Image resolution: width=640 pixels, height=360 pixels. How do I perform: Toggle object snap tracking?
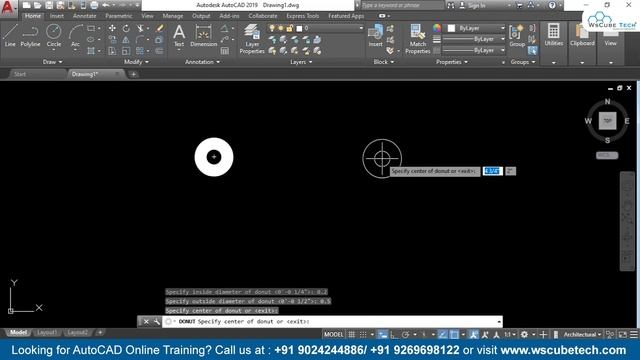pos(442,335)
